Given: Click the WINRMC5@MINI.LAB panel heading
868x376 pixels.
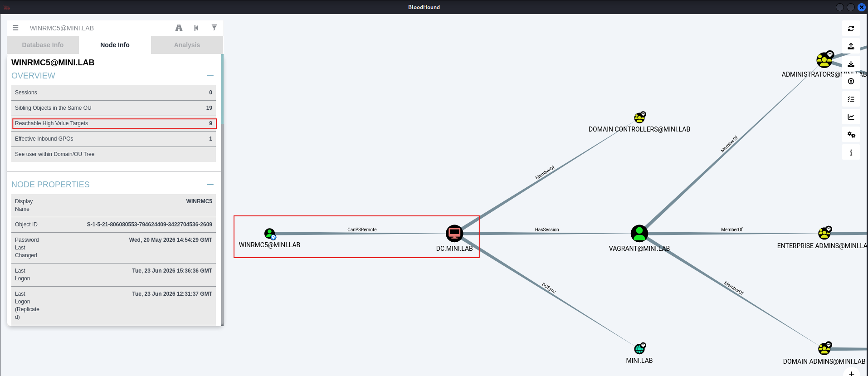Looking at the screenshot, I should point(53,63).
